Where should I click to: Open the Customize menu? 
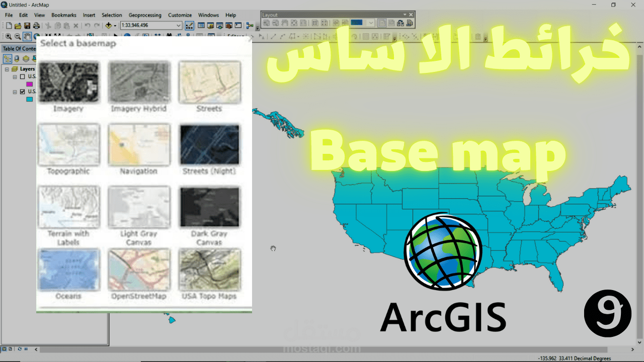[x=180, y=15]
